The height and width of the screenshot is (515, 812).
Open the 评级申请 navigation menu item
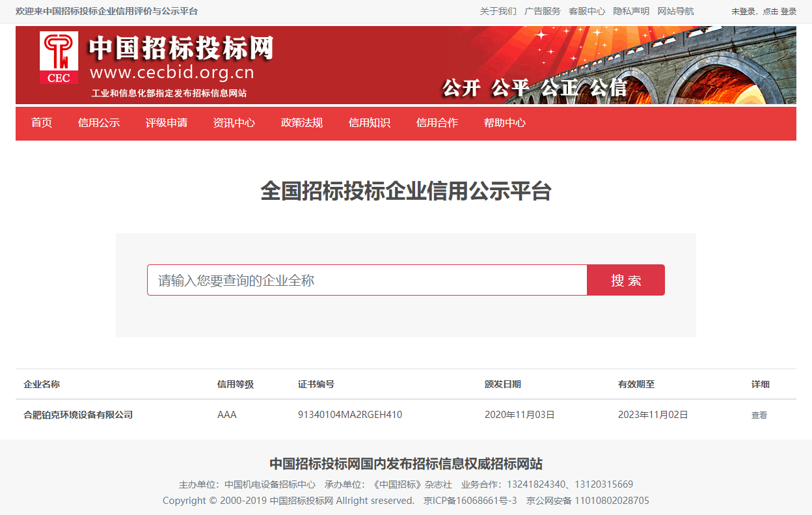coord(166,123)
